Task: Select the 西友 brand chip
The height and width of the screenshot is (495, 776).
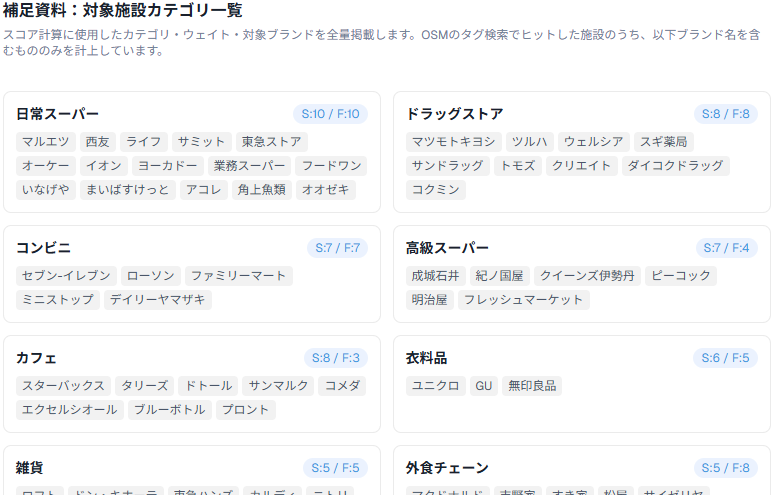Action: pos(97,142)
